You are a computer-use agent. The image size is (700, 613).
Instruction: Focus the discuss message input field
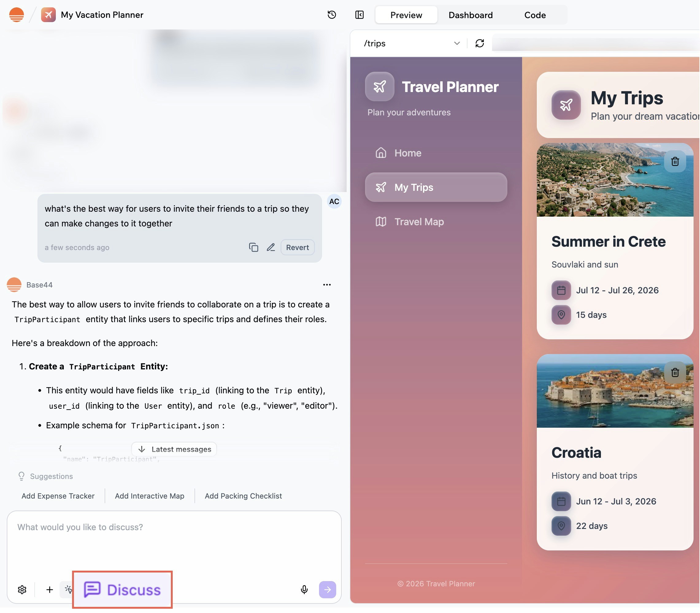tap(174, 544)
